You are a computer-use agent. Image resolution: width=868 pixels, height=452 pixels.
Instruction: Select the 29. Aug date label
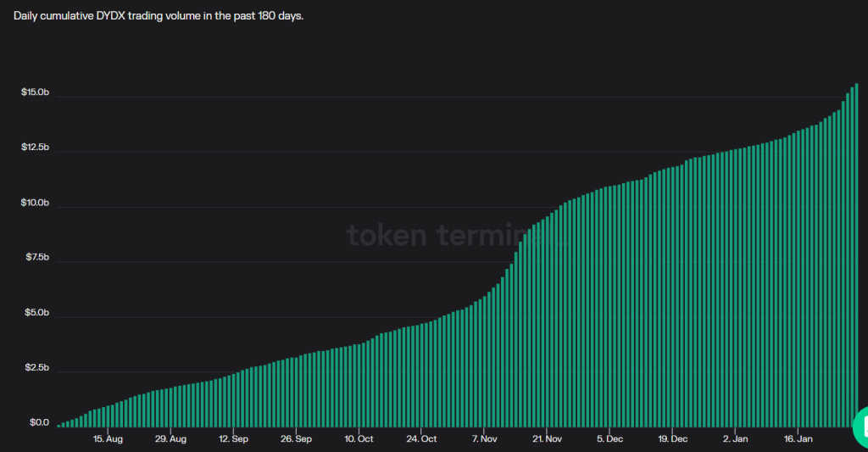(170, 438)
